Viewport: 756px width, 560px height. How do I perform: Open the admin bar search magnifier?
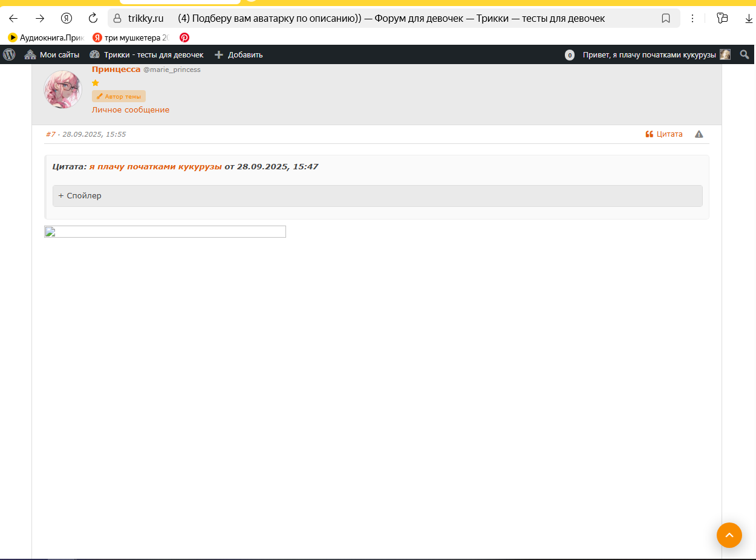pyautogui.click(x=744, y=54)
